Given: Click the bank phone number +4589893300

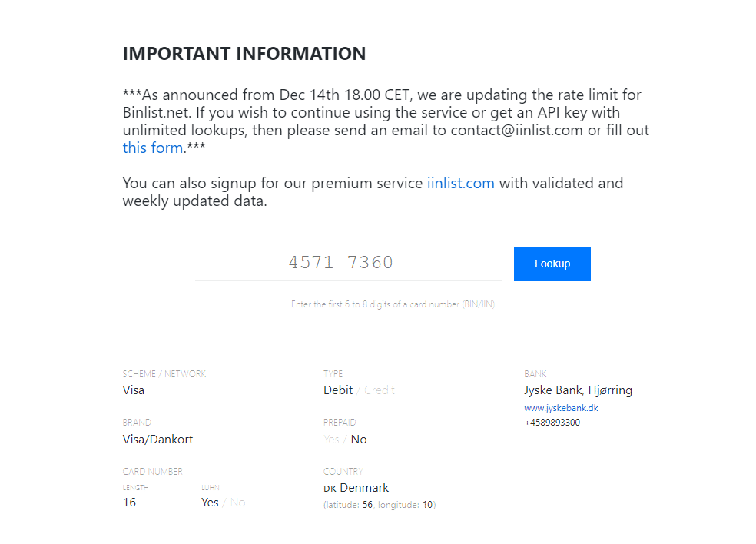Looking at the screenshot, I should [552, 422].
